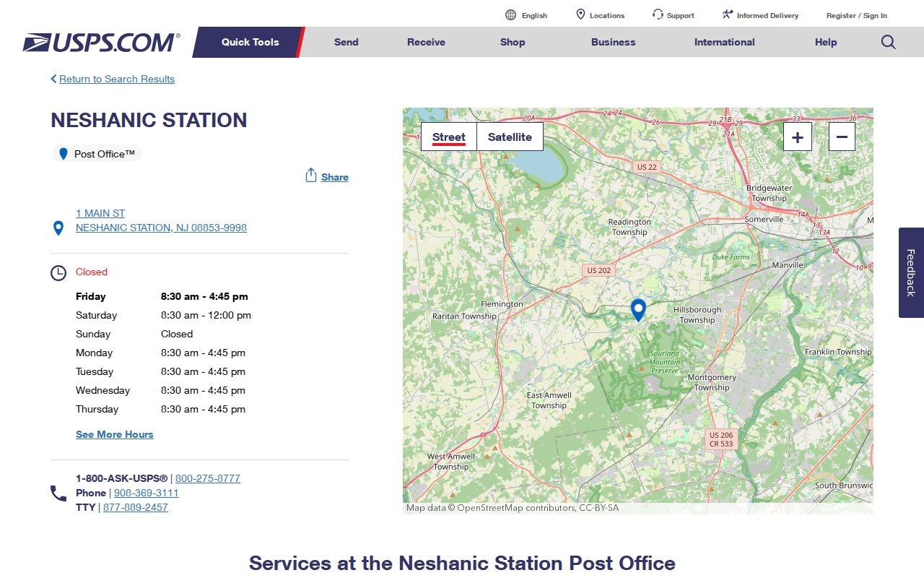Click Return to Search Results link
Viewport: 924px width, 578px height.
[x=117, y=79]
